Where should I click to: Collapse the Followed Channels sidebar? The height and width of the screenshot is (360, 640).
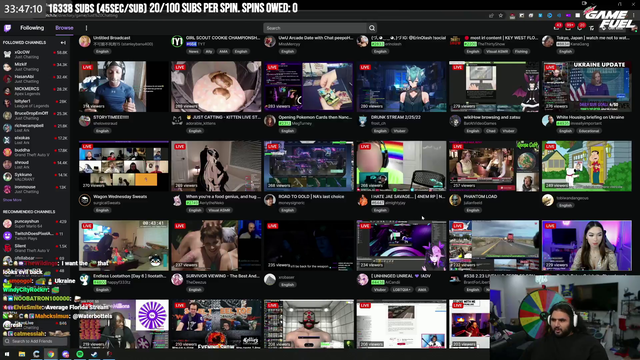coord(63,42)
